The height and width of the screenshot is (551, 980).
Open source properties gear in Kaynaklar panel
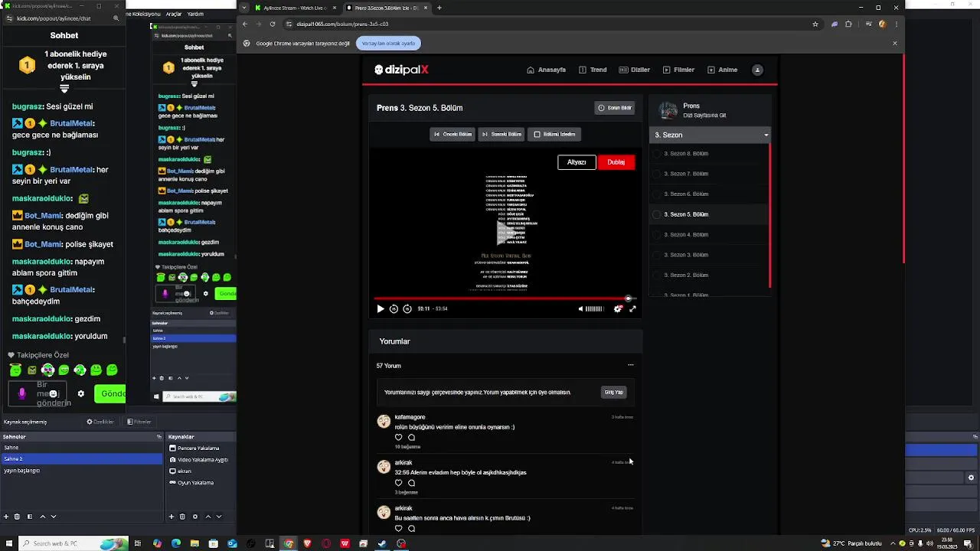coord(195,517)
